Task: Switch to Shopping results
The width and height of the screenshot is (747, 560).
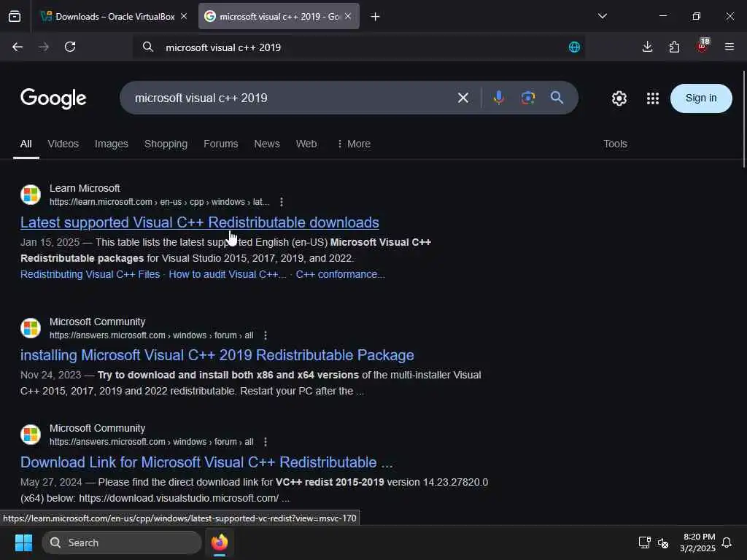Action: tap(166, 144)
